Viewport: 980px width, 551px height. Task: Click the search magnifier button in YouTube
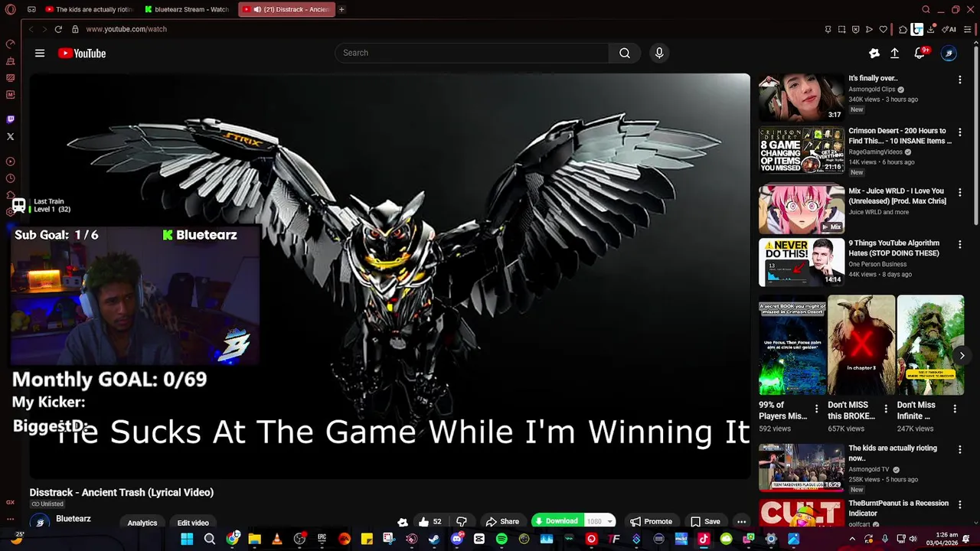[x=625, y=53]
